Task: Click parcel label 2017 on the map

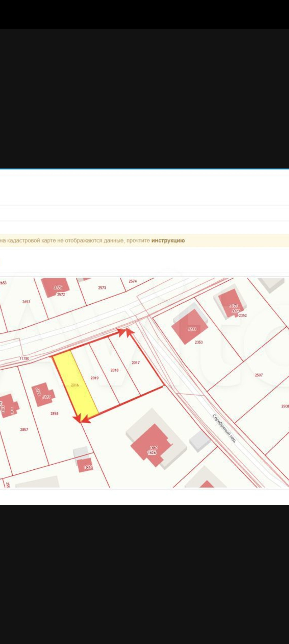Action: click(136, 362)
